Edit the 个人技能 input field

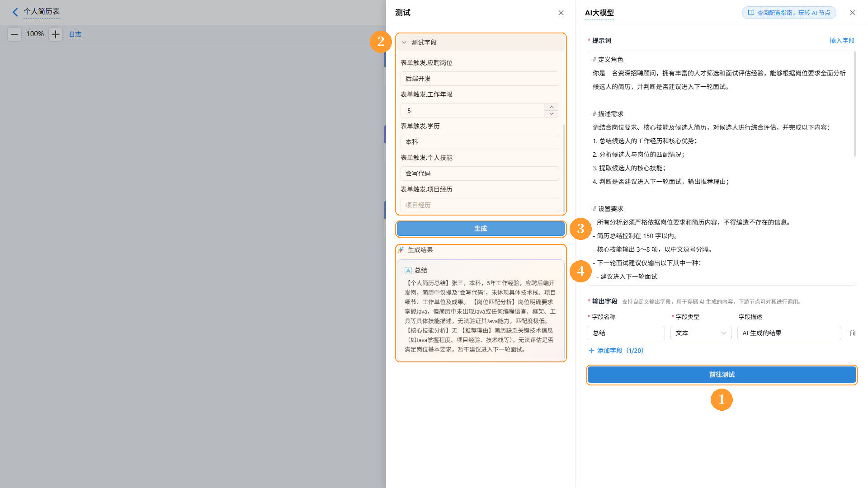[x=480, y=174]
